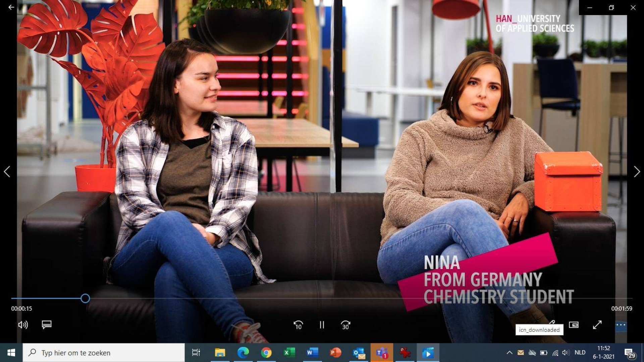Open Task View on taskbar

196,353
